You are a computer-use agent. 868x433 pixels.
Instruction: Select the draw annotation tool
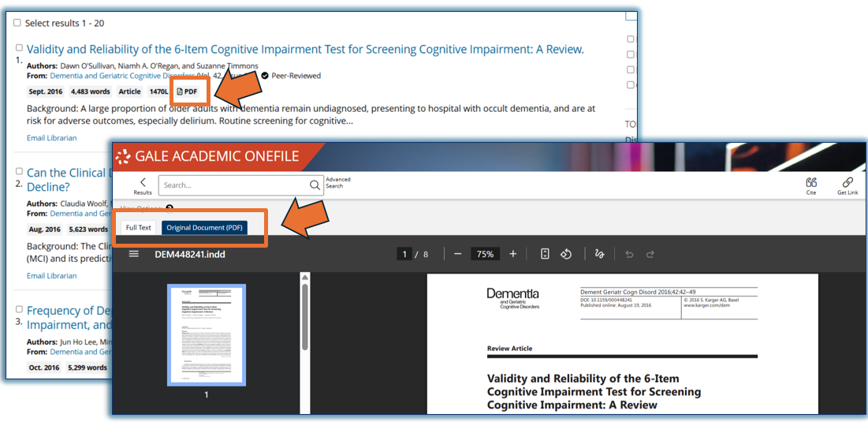(x=599, y=254)
